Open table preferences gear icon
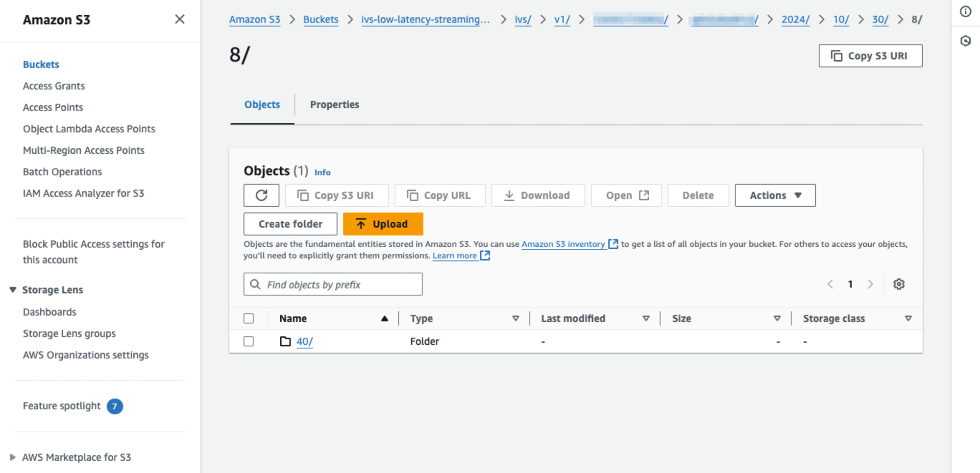980x473 pixels. (x=899, y=284)
